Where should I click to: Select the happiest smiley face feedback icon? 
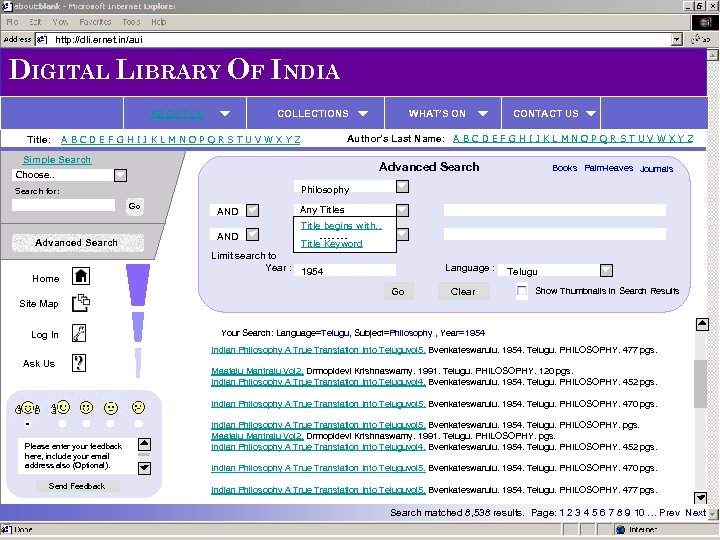[x=28, y=408]
